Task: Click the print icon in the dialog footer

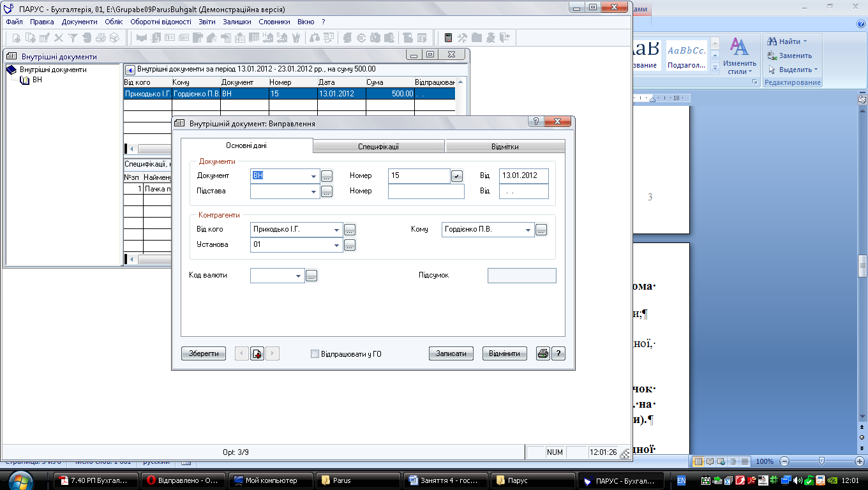Action: click(542, 353)
